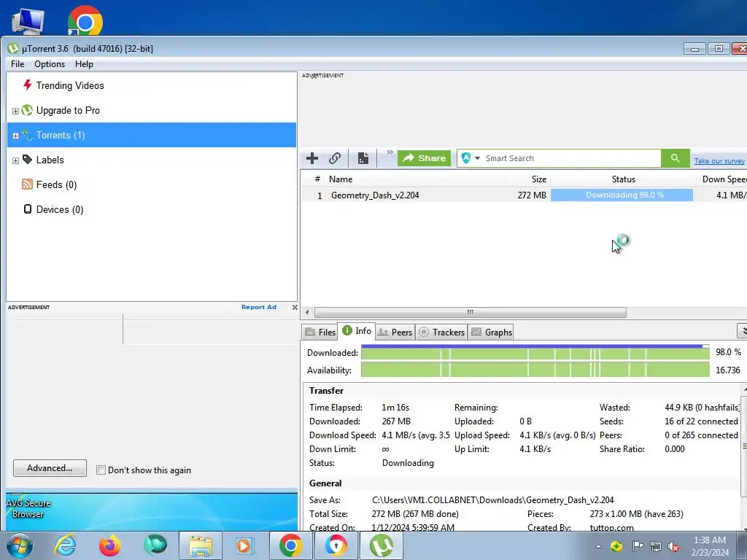
Task: Click the Downloading 98.0 % progress bar
Action: (x=622, y=195)
